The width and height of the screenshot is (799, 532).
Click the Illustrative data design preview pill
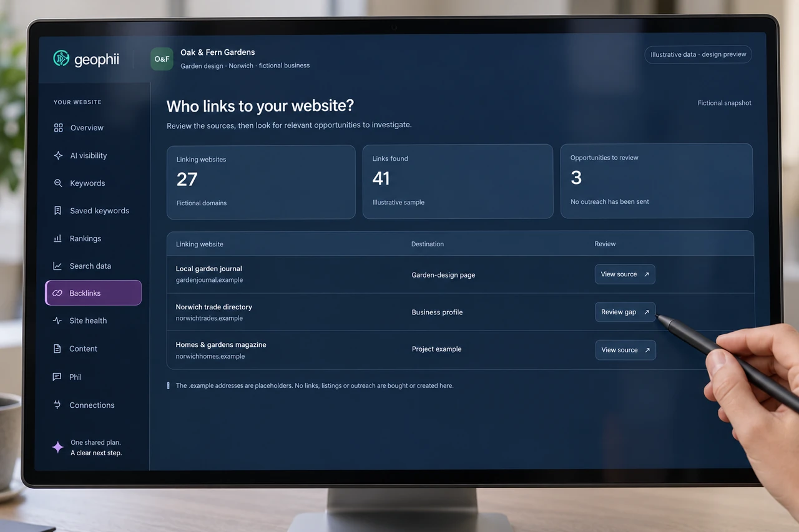click(x=698, y=54)
